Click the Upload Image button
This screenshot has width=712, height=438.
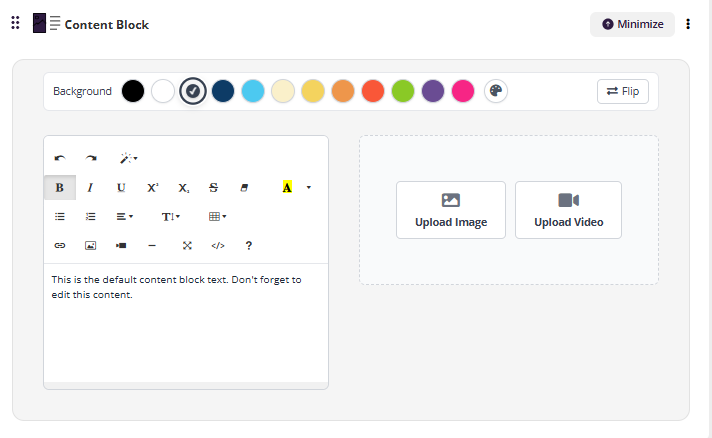pos(451,210)
